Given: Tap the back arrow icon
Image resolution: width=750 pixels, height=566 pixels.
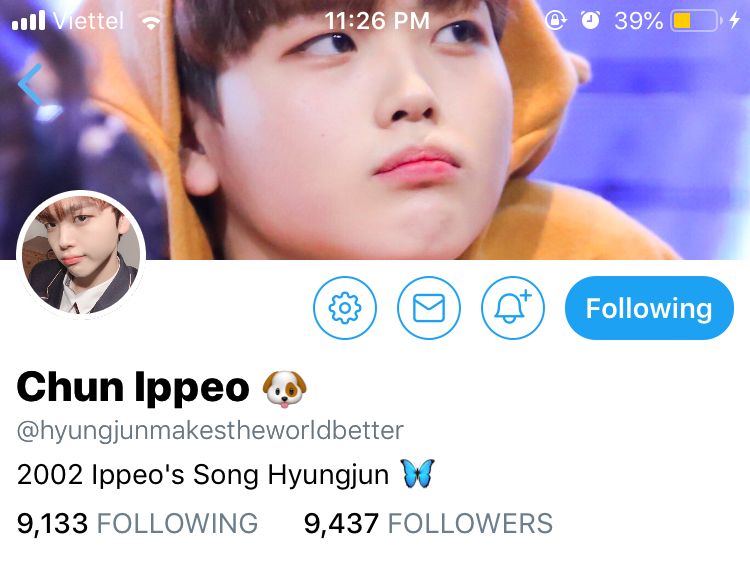Looking at the screenshot, I should point(30,84).
